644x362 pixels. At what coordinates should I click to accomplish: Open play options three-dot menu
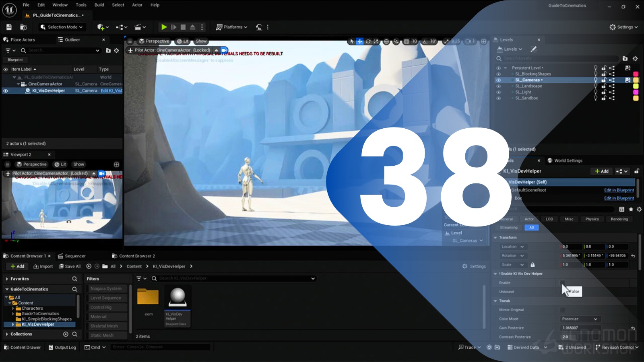click(x=202, y=27)
